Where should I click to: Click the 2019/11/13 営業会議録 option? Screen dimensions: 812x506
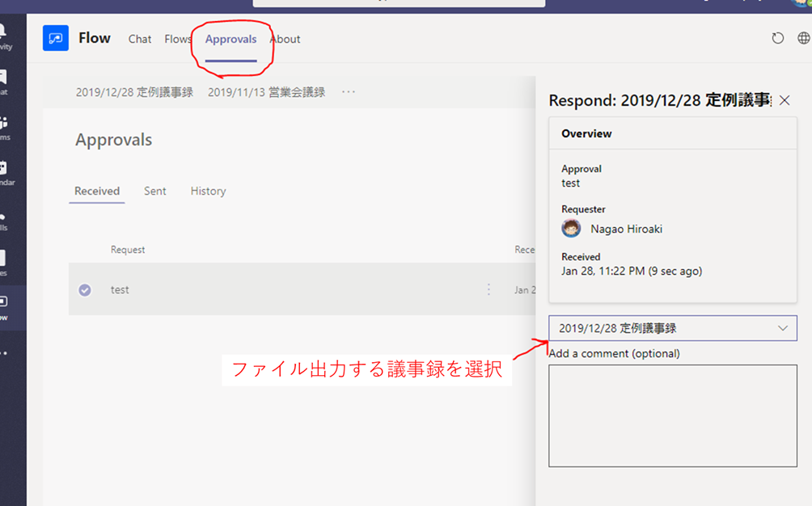[x=267, y=92]
